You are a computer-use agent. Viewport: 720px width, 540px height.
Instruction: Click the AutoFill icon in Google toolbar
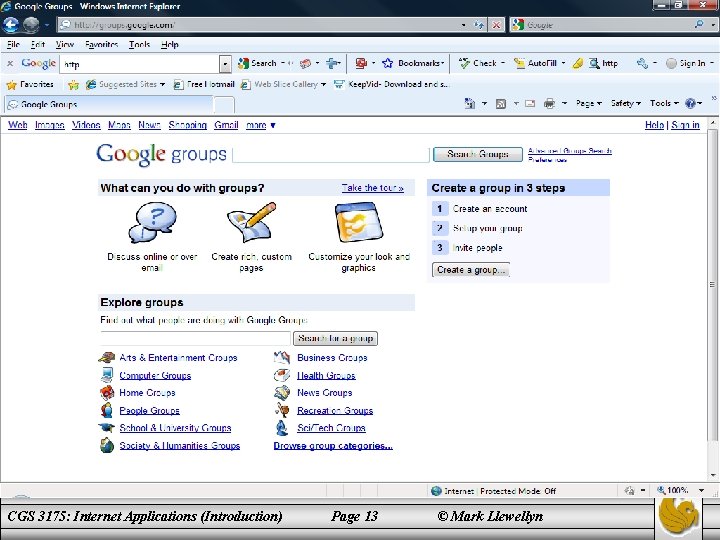click(x=519, y=63)
